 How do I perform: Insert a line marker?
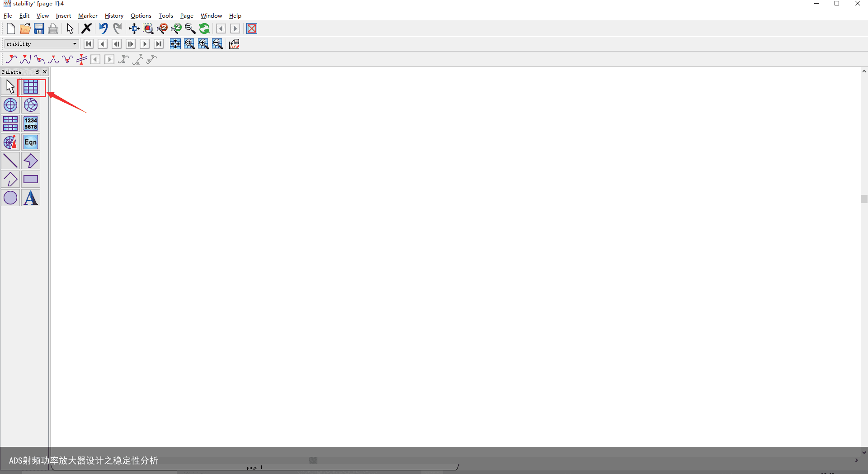point(81,59)
